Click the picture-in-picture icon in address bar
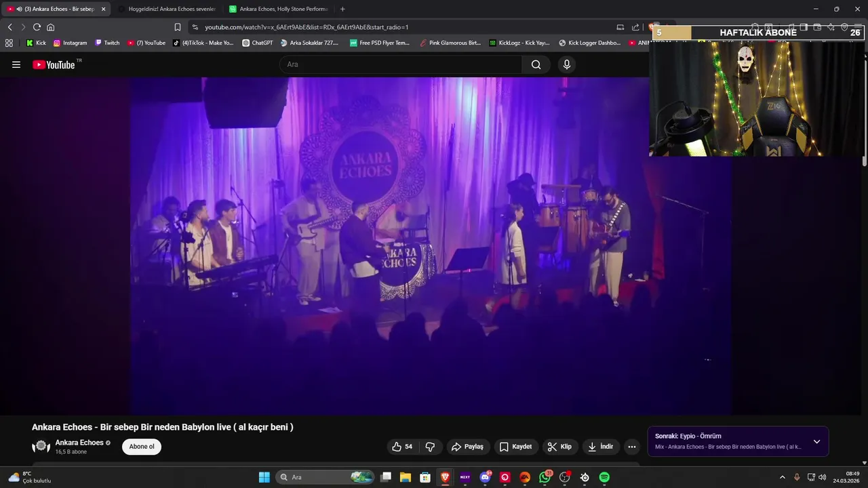868x488 pixels. [620, 27]
